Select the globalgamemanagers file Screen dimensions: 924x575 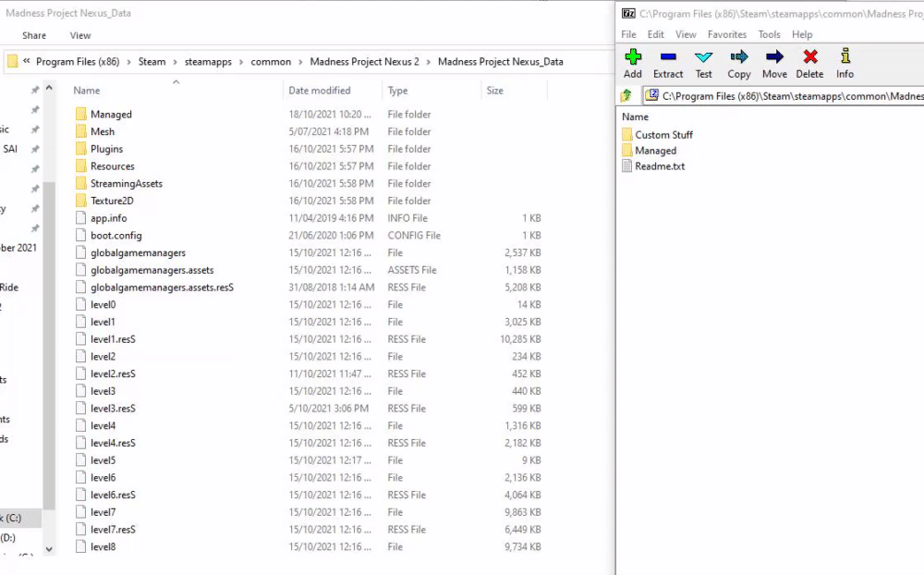coord(130,252)
